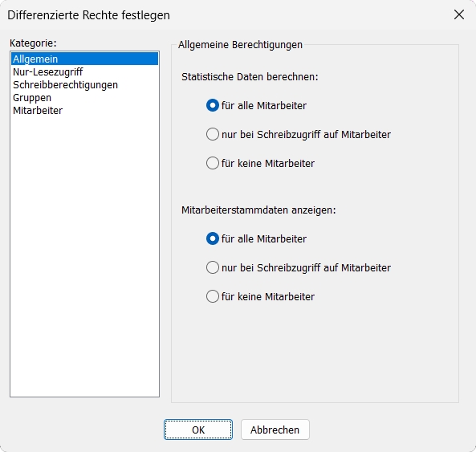Open the Nur-Lesezugriff category
Image resolution: width=476 pixels, height=452 pixels.
click(84, 72)
